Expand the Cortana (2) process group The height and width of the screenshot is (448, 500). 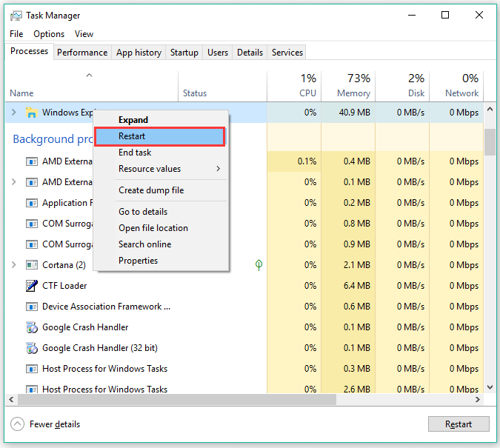pyautogui.click(x=14, y=264)
